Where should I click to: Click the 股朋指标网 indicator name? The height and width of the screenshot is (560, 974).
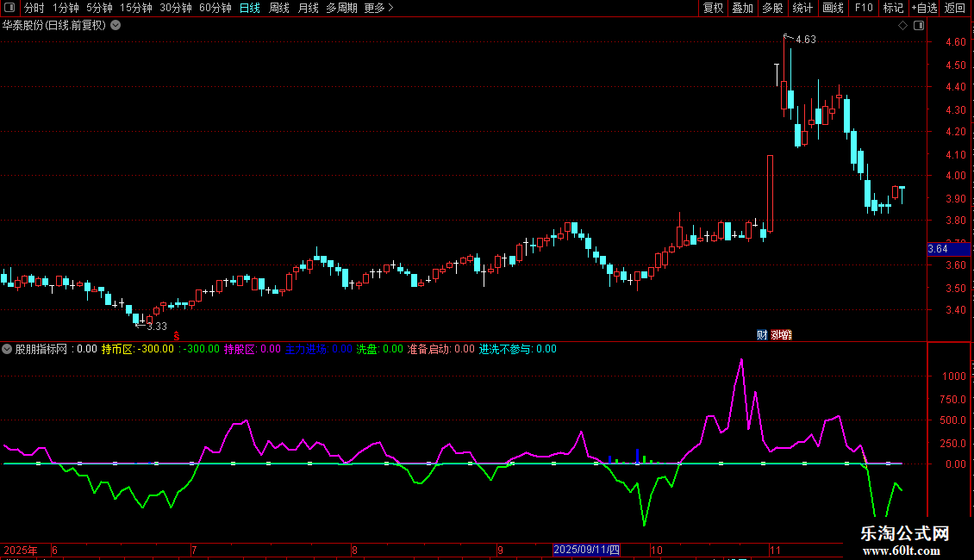tap(41, 349)
